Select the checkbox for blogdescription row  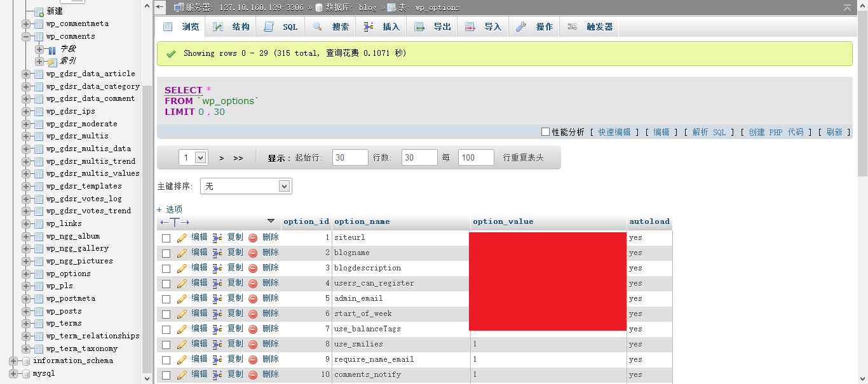click(166, 268)
